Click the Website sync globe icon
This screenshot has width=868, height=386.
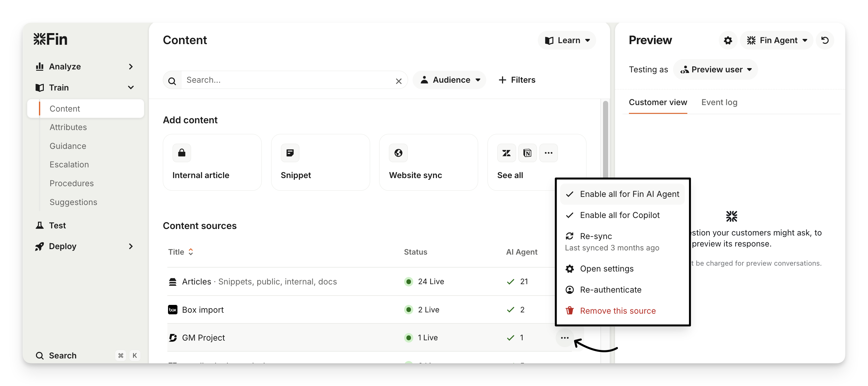pyautogui.click(x=398, y=153)
